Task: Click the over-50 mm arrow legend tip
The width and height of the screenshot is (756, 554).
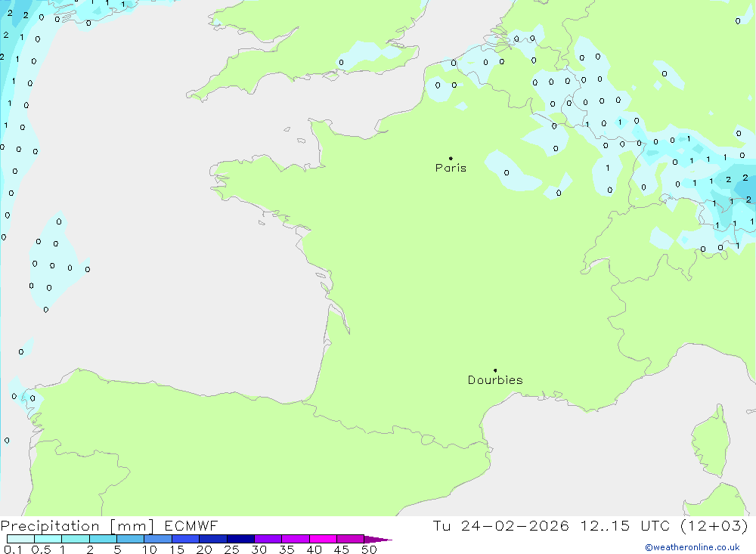Action: (x=379, y=539)
